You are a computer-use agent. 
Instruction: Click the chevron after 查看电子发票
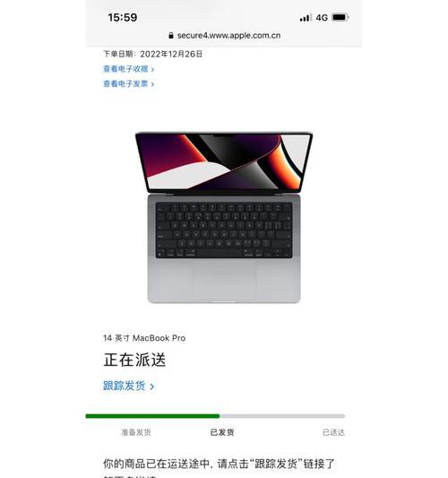pyautogui.click(x=152, y=84)
